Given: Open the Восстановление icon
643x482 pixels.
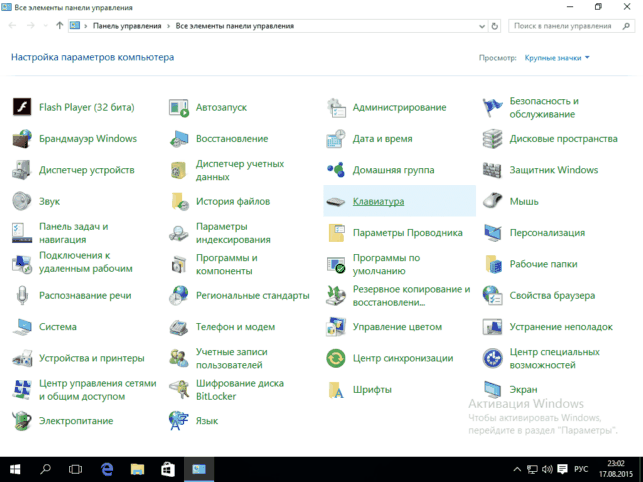Looking at the screenshot, I should [179, 139].
